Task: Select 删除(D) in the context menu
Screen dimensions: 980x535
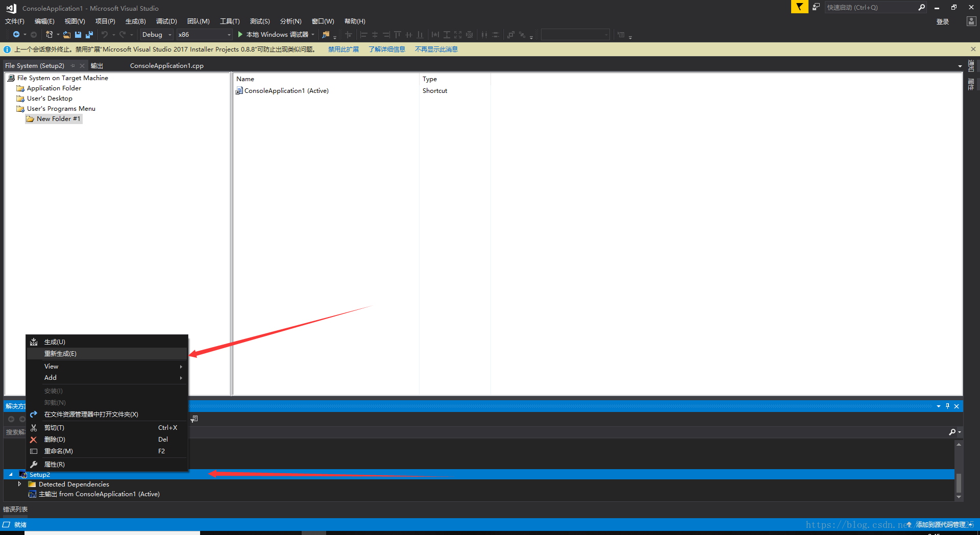Action: (107, 440)
